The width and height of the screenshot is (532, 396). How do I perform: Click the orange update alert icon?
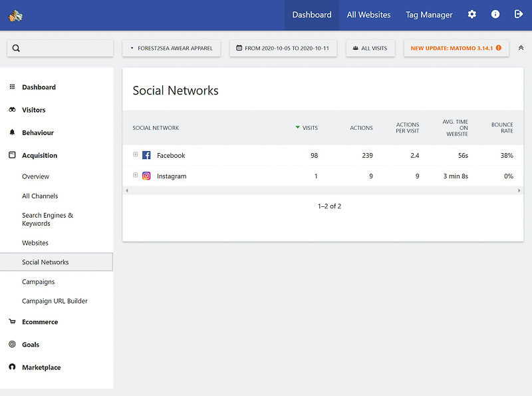pos(499,48)
